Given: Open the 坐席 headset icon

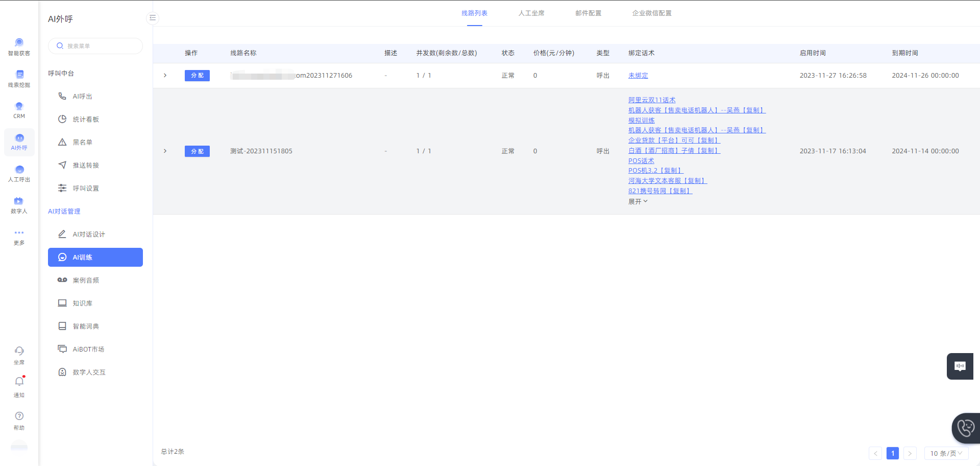Looking at the screenshot, I should pos(19,356).
